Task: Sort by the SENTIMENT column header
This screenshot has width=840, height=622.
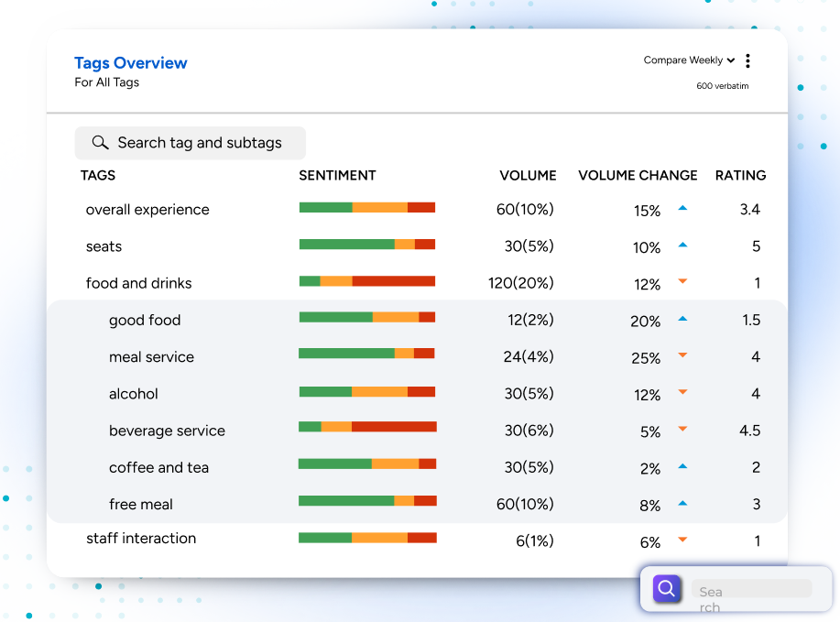Action: pos(338,175)
